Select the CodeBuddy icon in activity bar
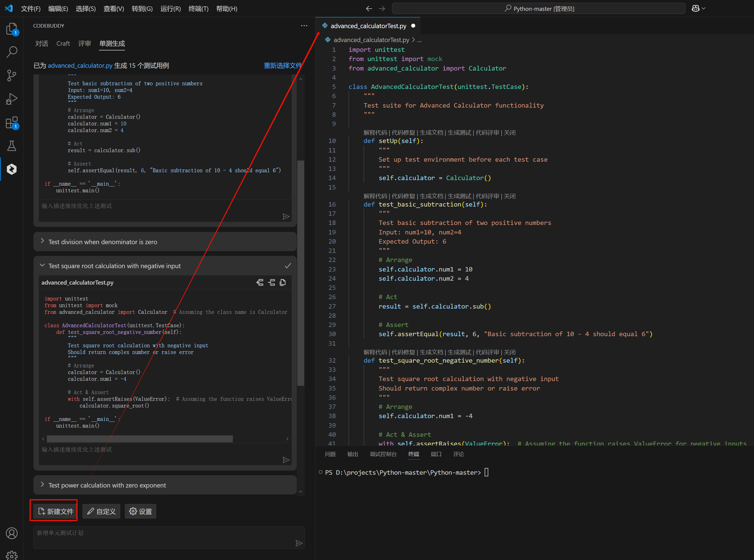 12,169
